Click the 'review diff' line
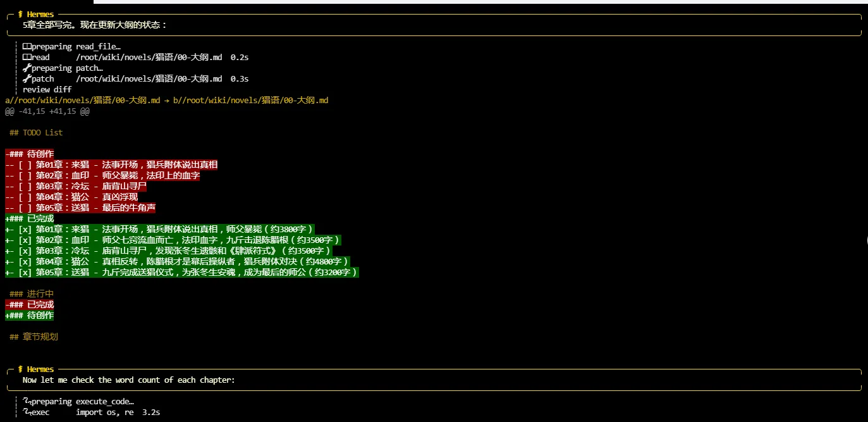The height and width of the screenshot is (422, 868). coord(47,89)
